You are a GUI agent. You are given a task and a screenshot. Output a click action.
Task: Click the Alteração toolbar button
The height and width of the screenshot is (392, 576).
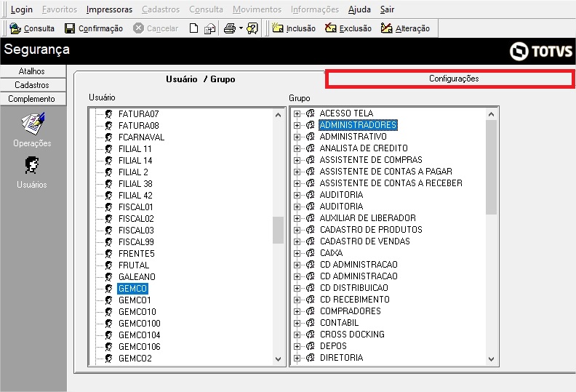[405, 28]
